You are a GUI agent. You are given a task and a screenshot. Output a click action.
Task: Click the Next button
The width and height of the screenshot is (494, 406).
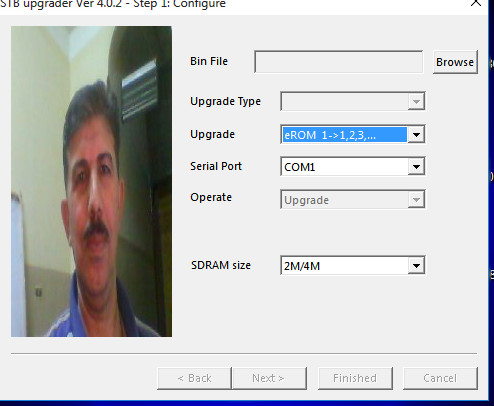coord(269,378)
